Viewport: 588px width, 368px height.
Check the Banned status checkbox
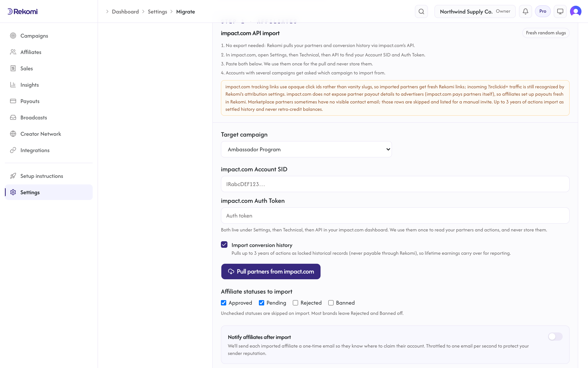click(331, 303)
